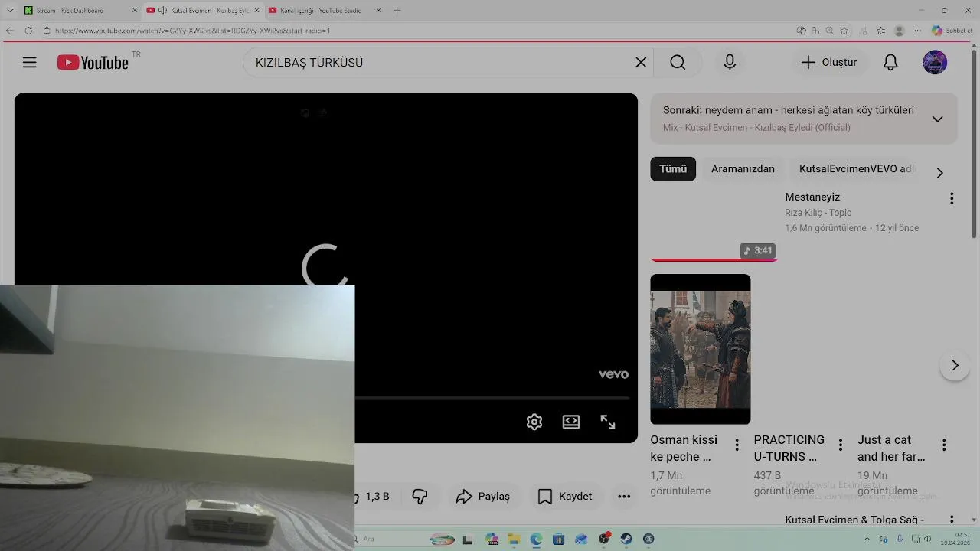This screenshot has height=551, width=980.
Task: Close the YouTube Studio browser tab
Action: click(x=379, y=11)
